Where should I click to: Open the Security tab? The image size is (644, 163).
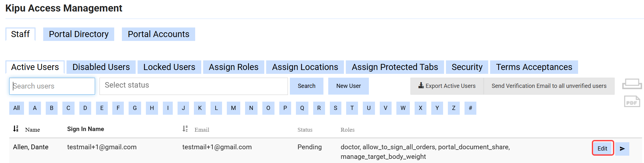(467, 67)
